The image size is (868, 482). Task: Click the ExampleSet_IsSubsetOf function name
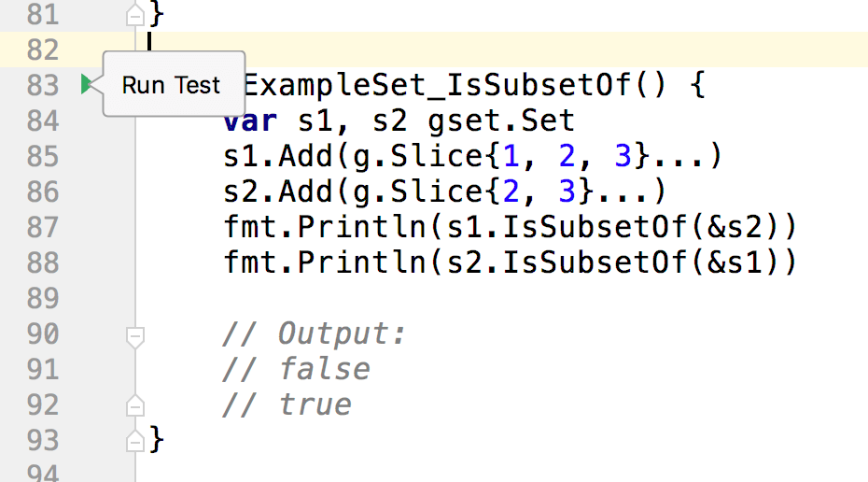click(x=438, y=85)
